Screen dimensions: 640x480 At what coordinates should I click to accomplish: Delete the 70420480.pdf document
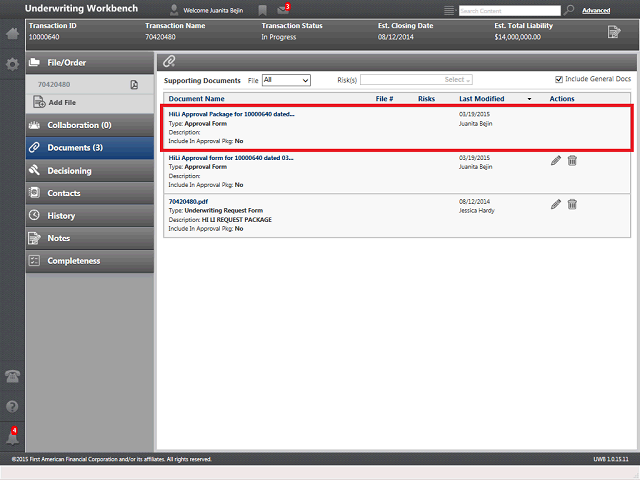pyautogui.click(x=572, y=204)
